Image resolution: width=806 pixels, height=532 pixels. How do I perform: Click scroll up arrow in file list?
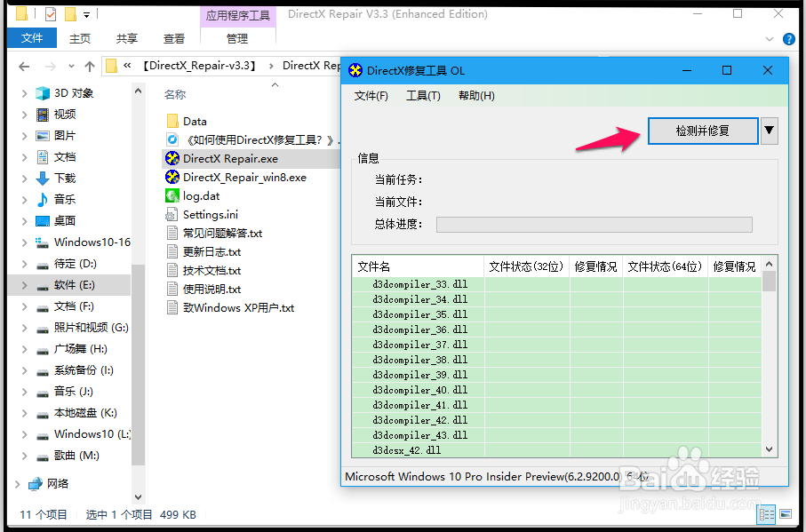(x=769, y=264)
